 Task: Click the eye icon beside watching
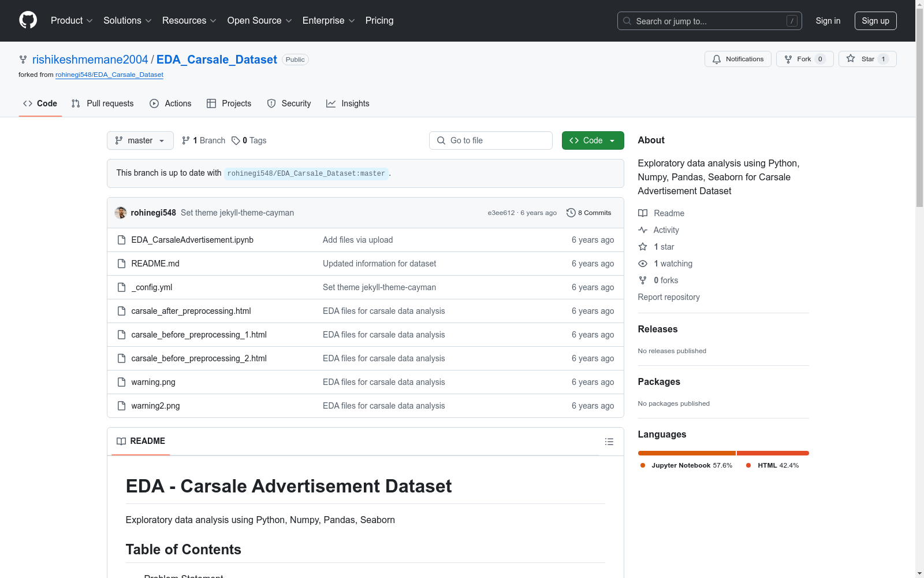643,264
